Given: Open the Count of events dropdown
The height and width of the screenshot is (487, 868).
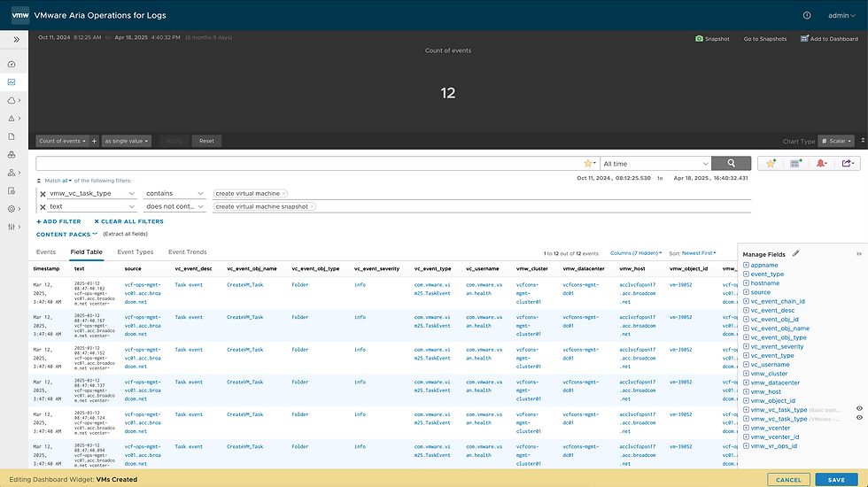Looking at the screenshot, I should pyautogui.click(x=62, y=141).
